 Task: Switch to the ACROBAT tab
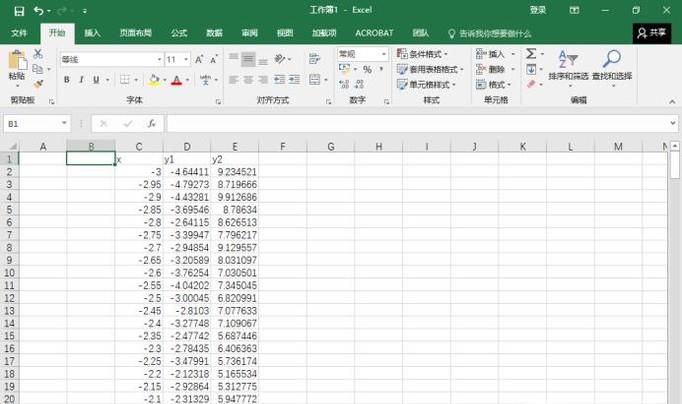tap(374, 33)
